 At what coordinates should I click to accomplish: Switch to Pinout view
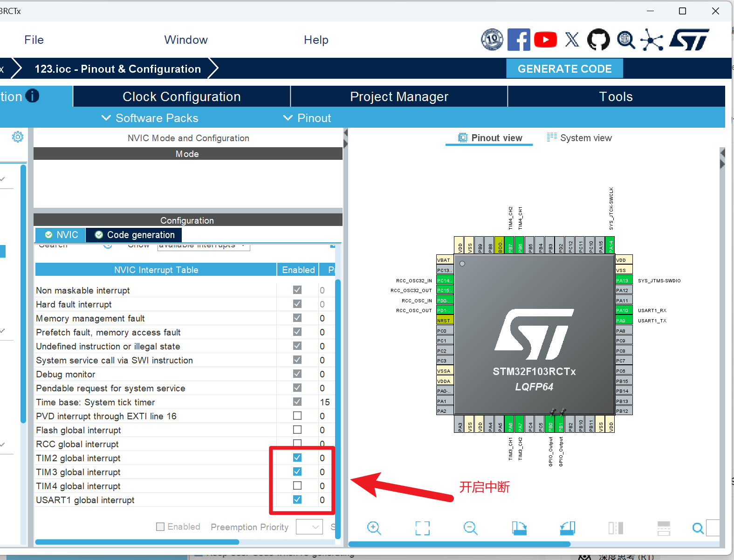click(x=490, y=138)
